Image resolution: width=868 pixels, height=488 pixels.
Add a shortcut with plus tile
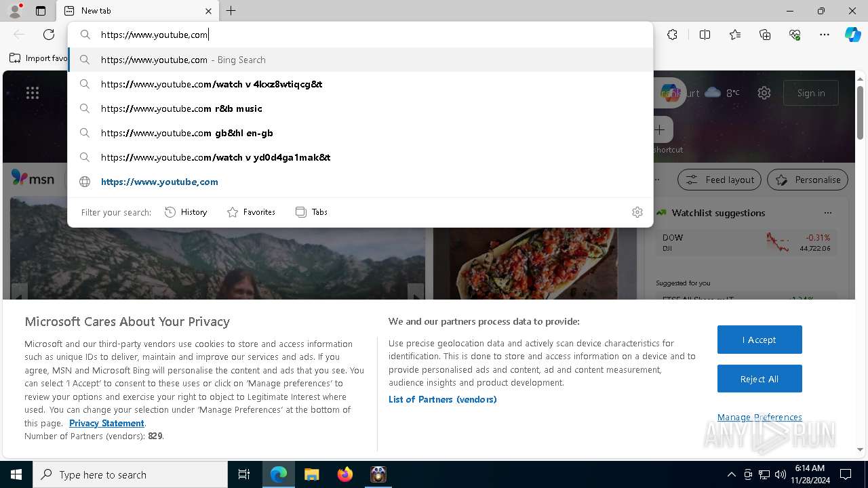pyautogui.click(x=660, y=129)
